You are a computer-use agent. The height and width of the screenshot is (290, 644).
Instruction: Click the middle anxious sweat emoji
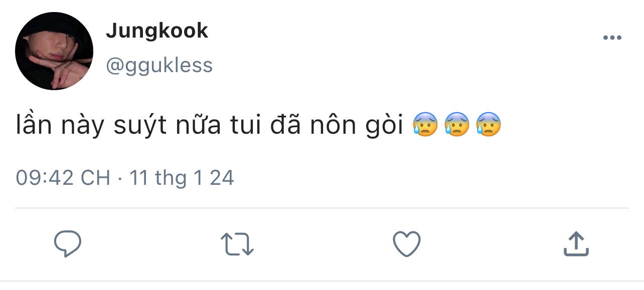pos(456,125)
